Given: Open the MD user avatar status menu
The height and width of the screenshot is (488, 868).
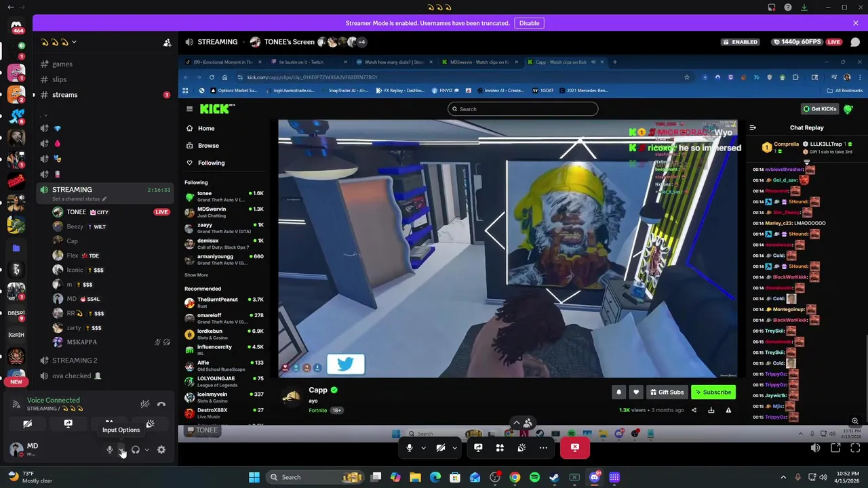Looking at the screenshot, I should (x=16, y=449).
